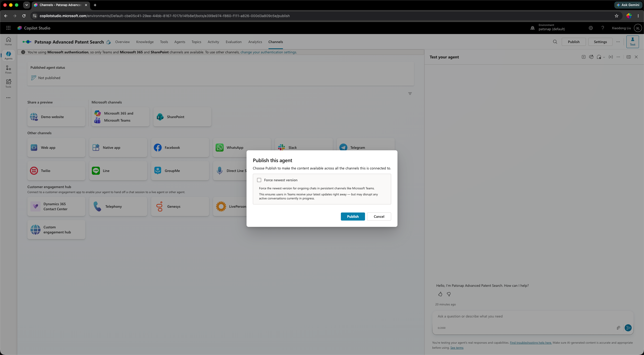Screen dimensions: 644x355
Task: Enable the Force newest version checkbox
Action: pos(259,180)
